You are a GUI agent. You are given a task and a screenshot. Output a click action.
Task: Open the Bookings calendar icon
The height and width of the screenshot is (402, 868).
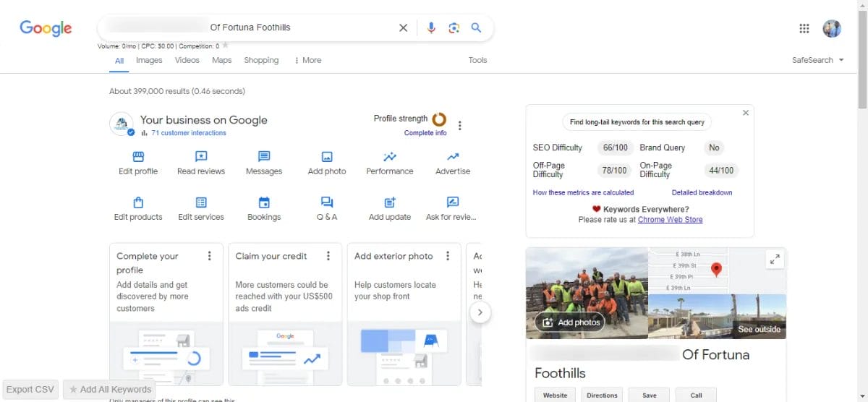[264, 202]
